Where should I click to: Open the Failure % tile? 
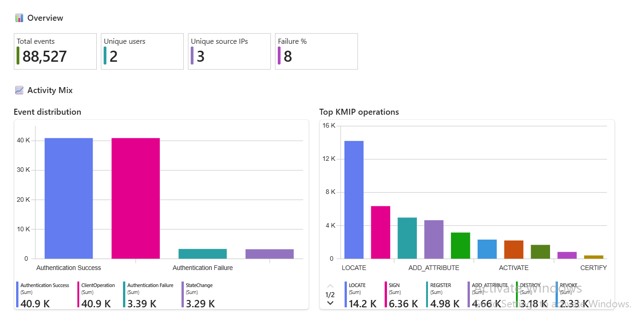(x=316, y=51)
